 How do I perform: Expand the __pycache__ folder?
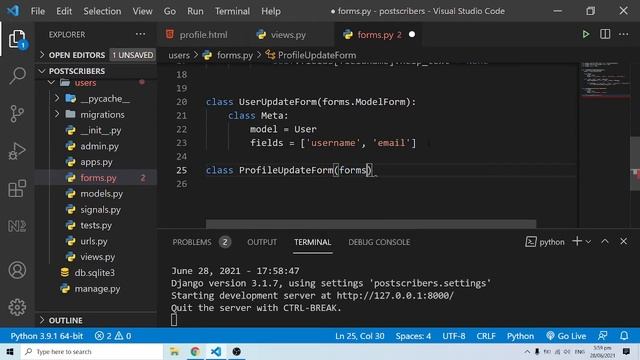pyautogui.click(x=96, y=98)
